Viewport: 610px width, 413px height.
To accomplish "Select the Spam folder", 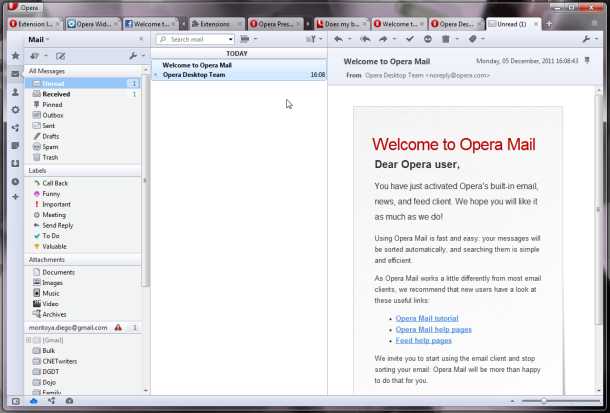I will click(83, 147).
